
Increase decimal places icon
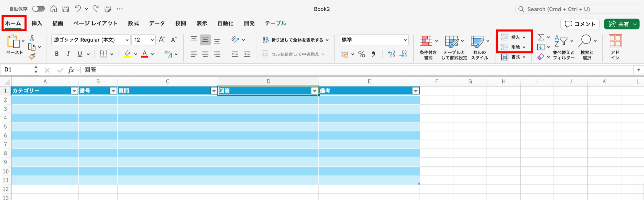391,54
